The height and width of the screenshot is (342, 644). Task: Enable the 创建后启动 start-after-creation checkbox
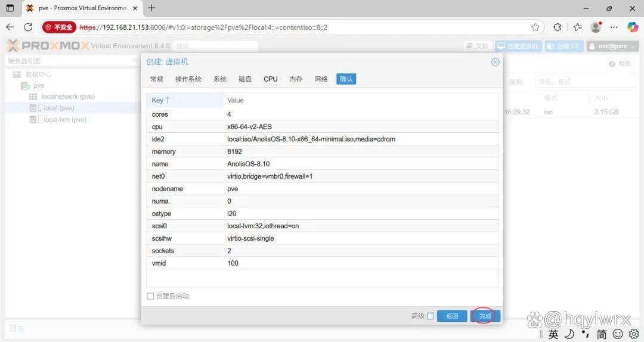[x=150, y=296]
